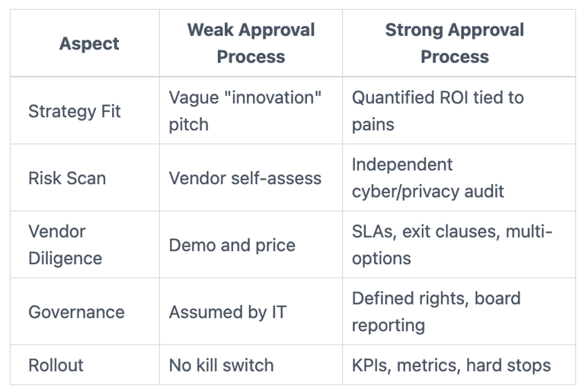Select the KPIs, metrics, hard stops cell
This screenshot has width=585, height=392.
click(451, 365)
